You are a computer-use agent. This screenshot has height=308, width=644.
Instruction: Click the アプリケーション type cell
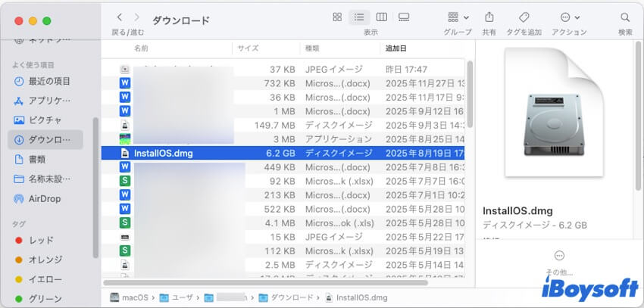[339, 139]
